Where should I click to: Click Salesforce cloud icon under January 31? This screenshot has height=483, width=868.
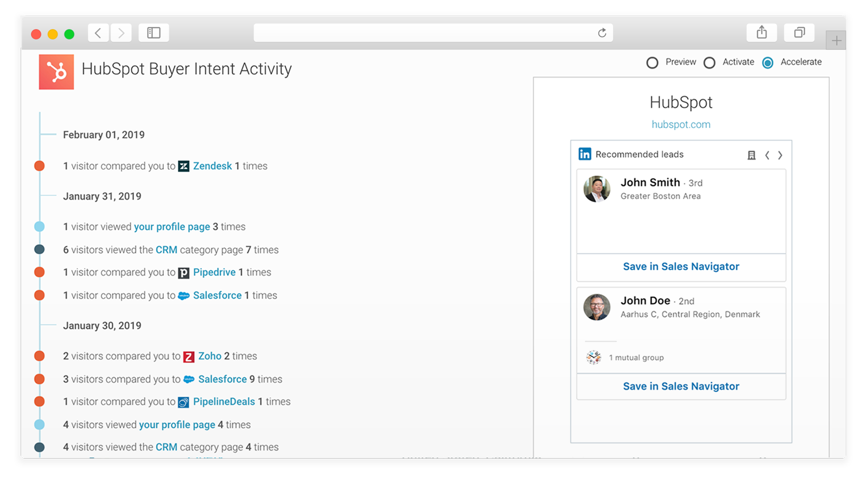[184, 296]
